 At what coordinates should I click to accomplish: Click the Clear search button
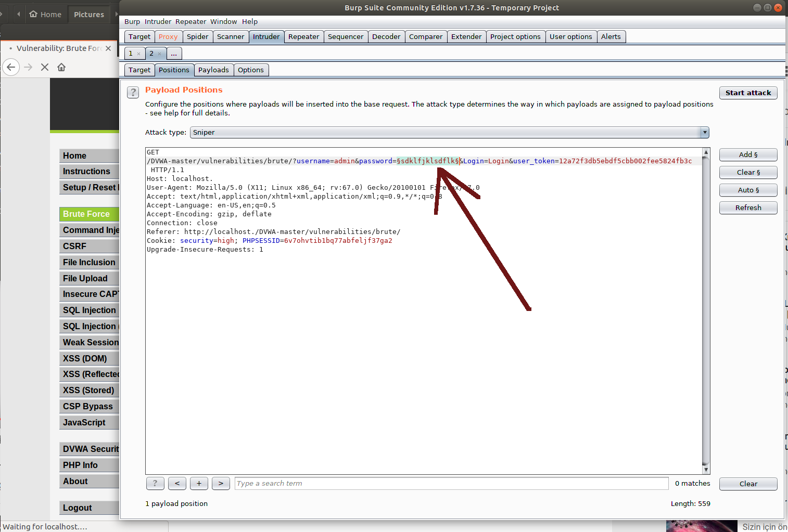point(748,484)
